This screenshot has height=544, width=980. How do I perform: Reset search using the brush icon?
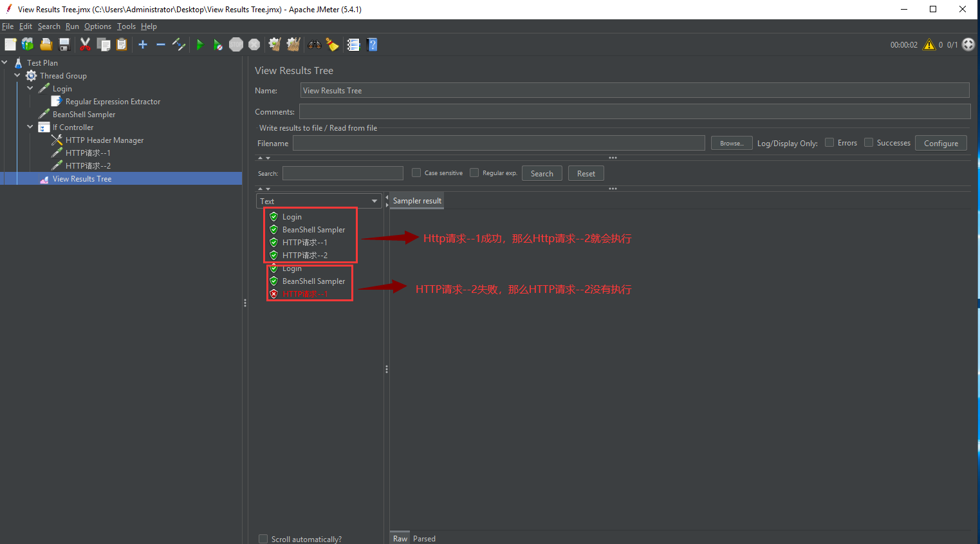click(x=332, y=44)
